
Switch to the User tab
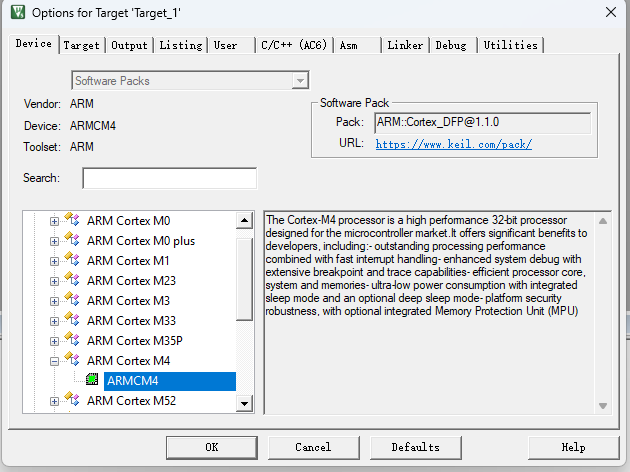coord(231,45)
